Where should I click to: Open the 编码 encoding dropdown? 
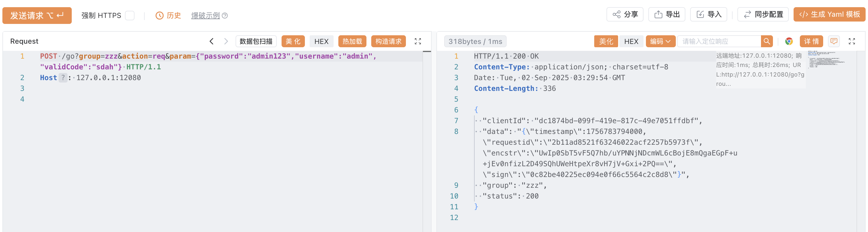pos(660,42)
